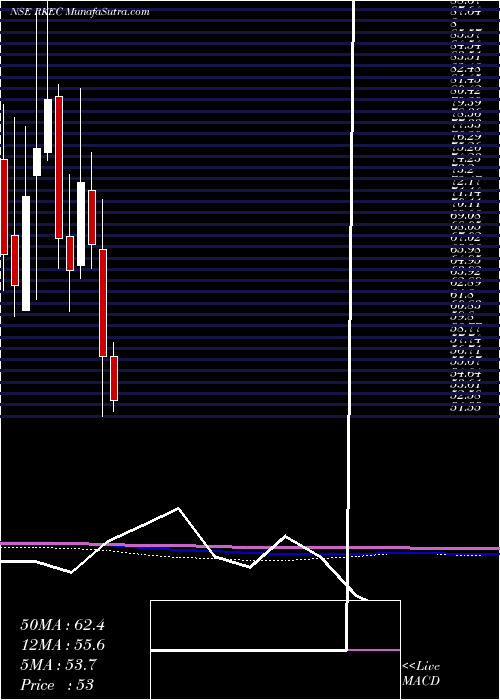Click the 62.89 price axis label
The width and height of the screenshot is (500, 700).
pyautogui.click(x=466, y=284)
